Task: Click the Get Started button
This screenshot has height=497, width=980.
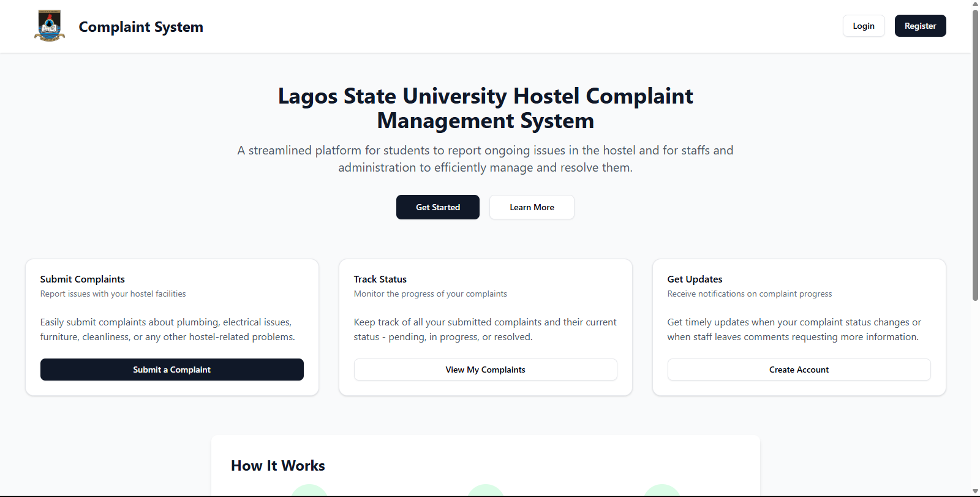Action: pyautogui.click(x=437, y=207)
